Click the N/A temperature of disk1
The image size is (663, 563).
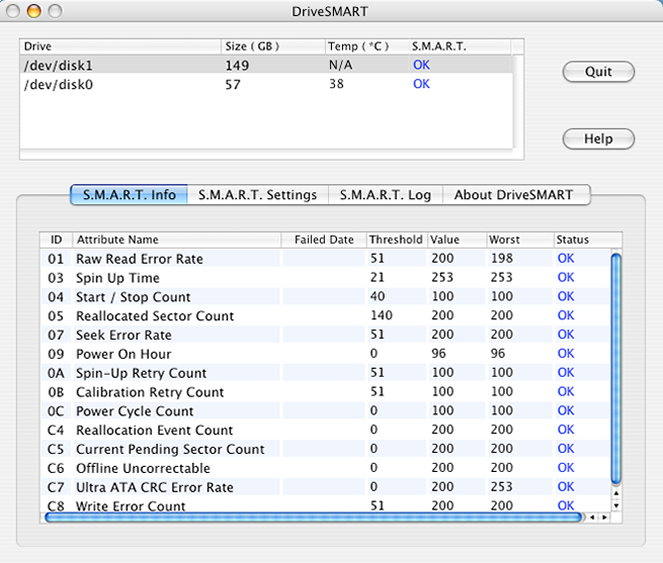tap(340, 65)
